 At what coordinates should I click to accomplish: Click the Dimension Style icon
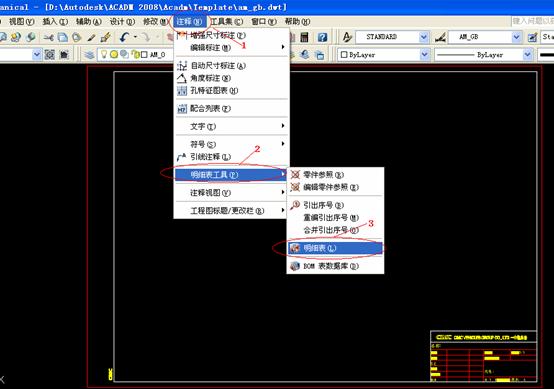point(440,37)
